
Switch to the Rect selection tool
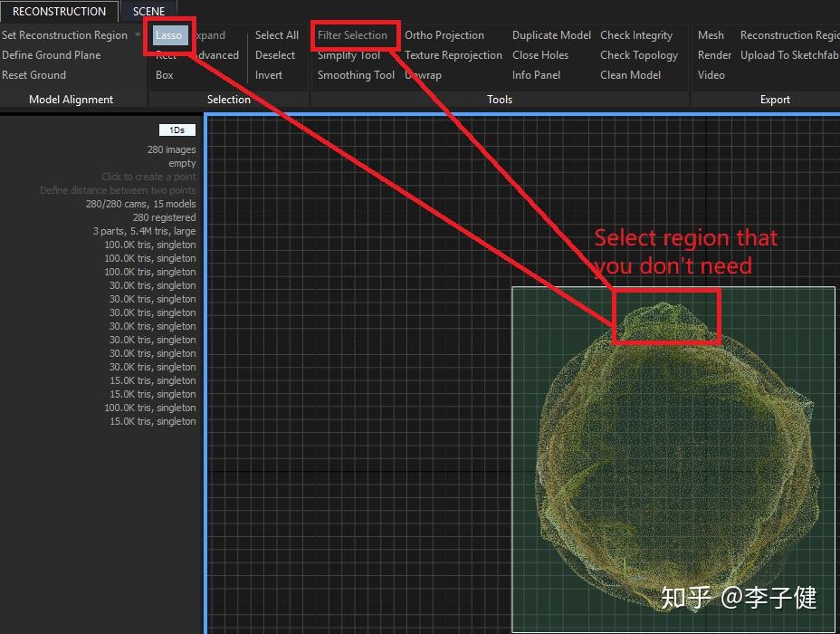click(164, 55)
